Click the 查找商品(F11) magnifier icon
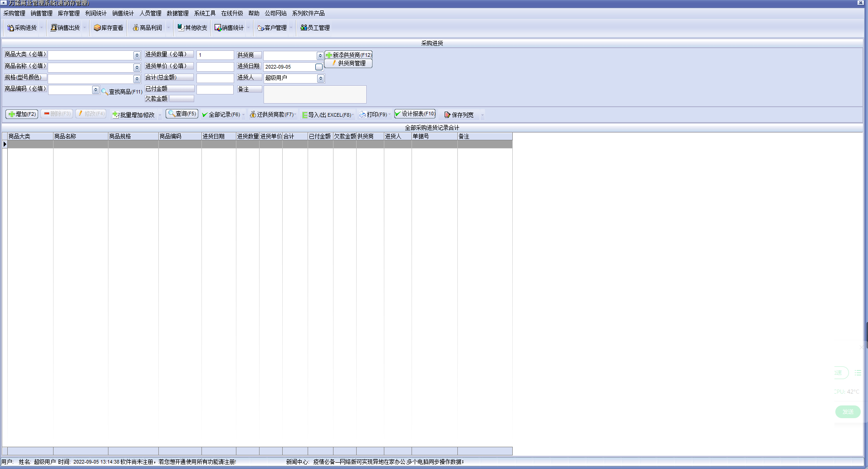 click(x=105, y=92)
